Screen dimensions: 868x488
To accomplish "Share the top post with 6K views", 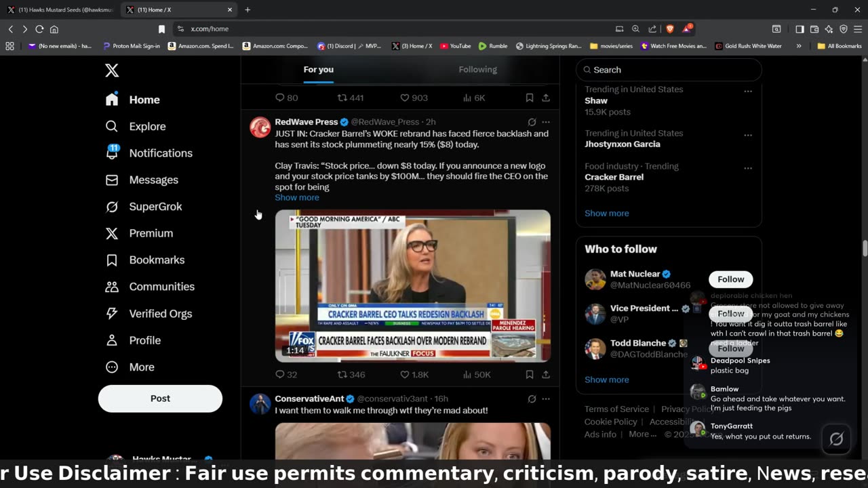I will pyautogui.click(x=546, y=98).
